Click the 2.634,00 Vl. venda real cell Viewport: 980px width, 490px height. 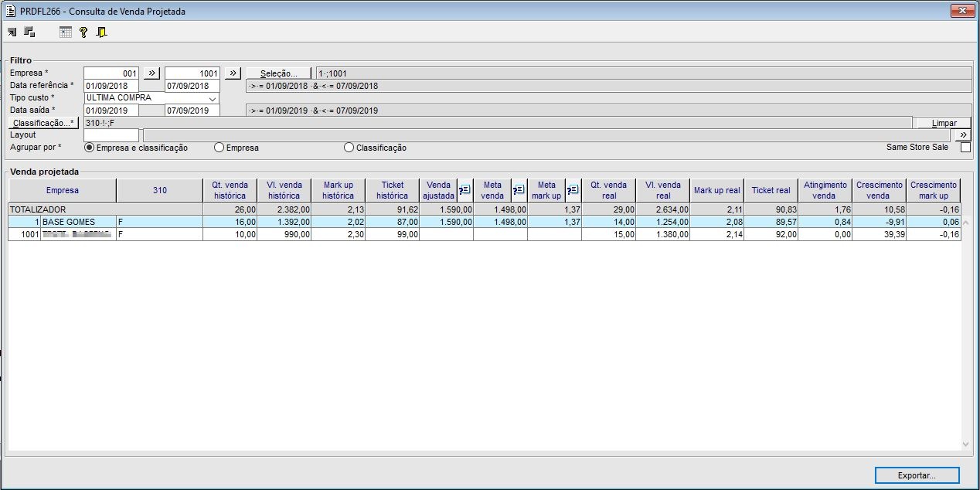tap(663, 209)
